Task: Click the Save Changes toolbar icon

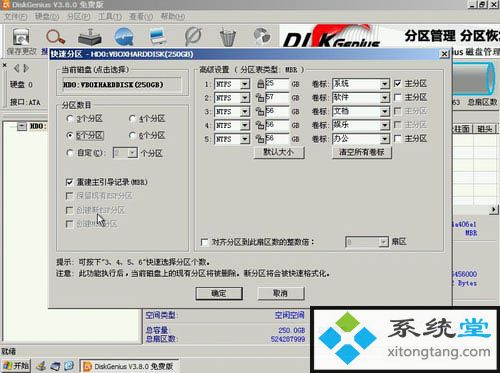Action: pos(21,37)
